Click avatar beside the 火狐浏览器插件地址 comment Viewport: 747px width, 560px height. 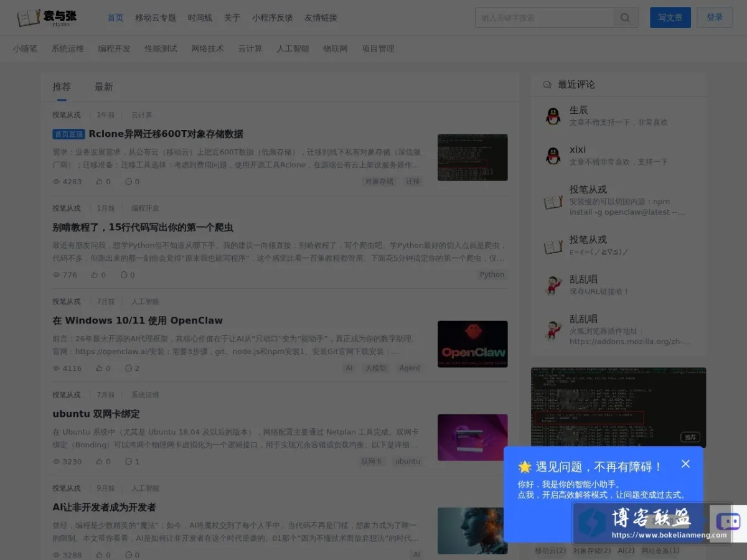pyautogui.click(x=553, y=330)
